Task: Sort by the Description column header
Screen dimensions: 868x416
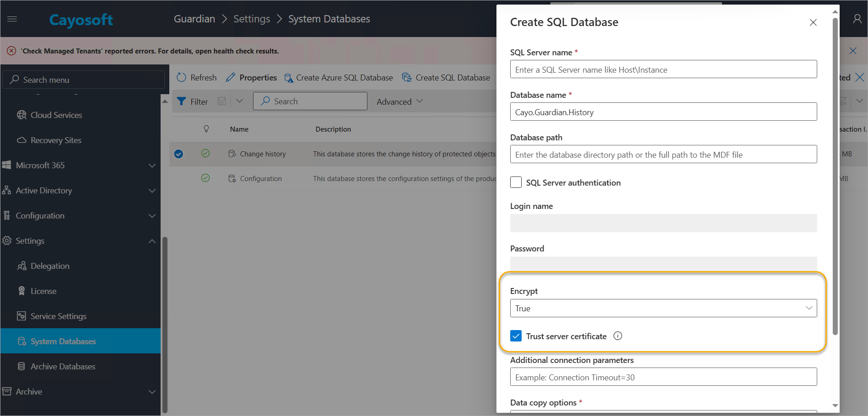Action: pyautogui.click(x=333, y=129)
